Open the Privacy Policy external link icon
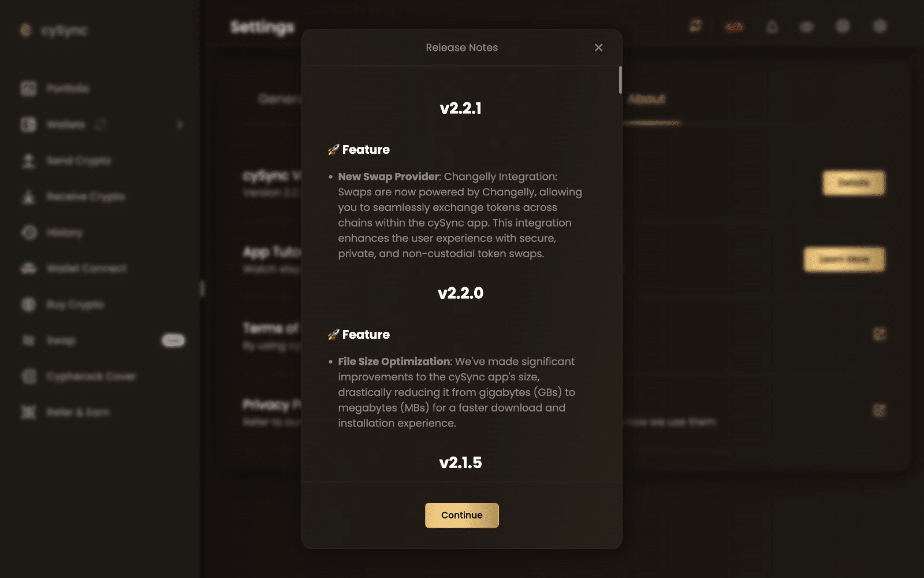 pyautogui.click(x=879, y=410)
